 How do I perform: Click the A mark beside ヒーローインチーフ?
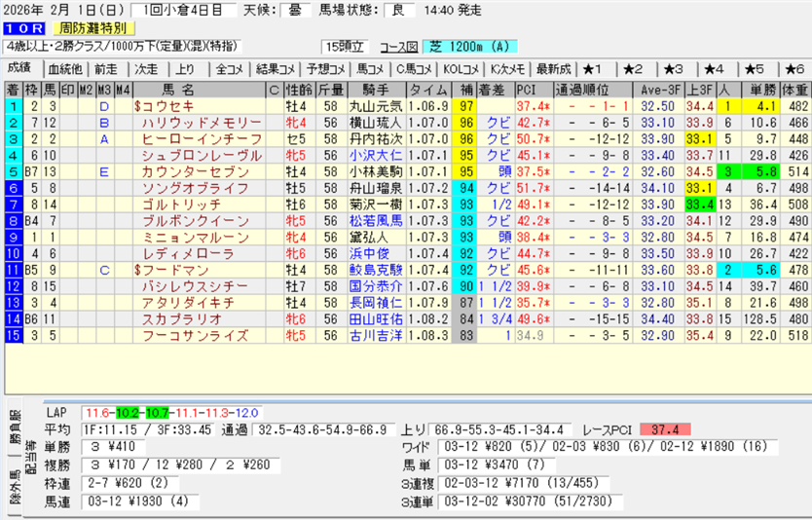click(x=104, y=138)
